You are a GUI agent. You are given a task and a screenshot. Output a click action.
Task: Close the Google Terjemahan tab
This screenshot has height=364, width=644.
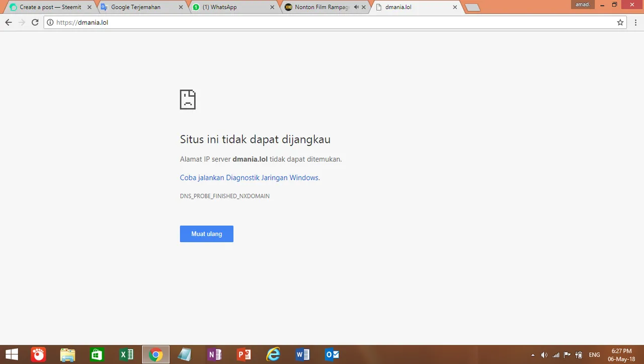click(x=181, y=7)
